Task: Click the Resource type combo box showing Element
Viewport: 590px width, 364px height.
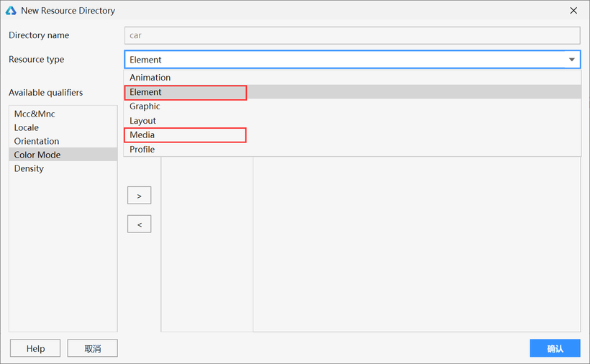Action: click(352, 60)
